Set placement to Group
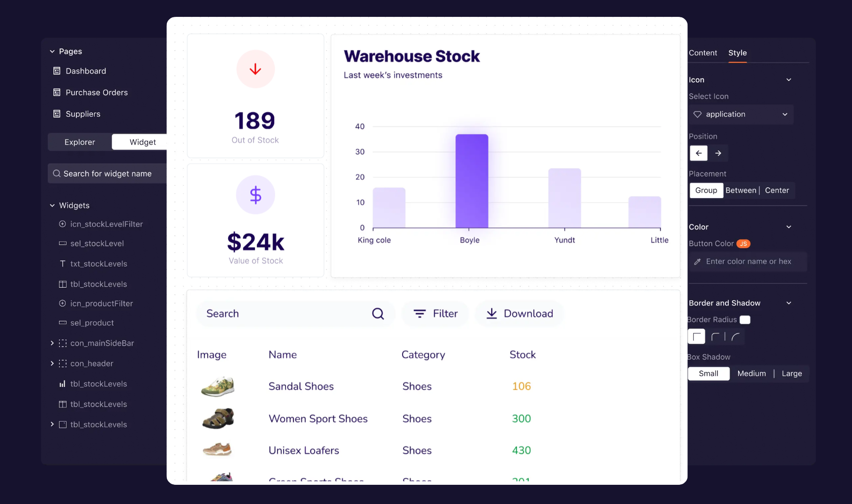Image resolution: width=852 pixels, height=504 pixels. pyautogui.click(x=706, y=190)
